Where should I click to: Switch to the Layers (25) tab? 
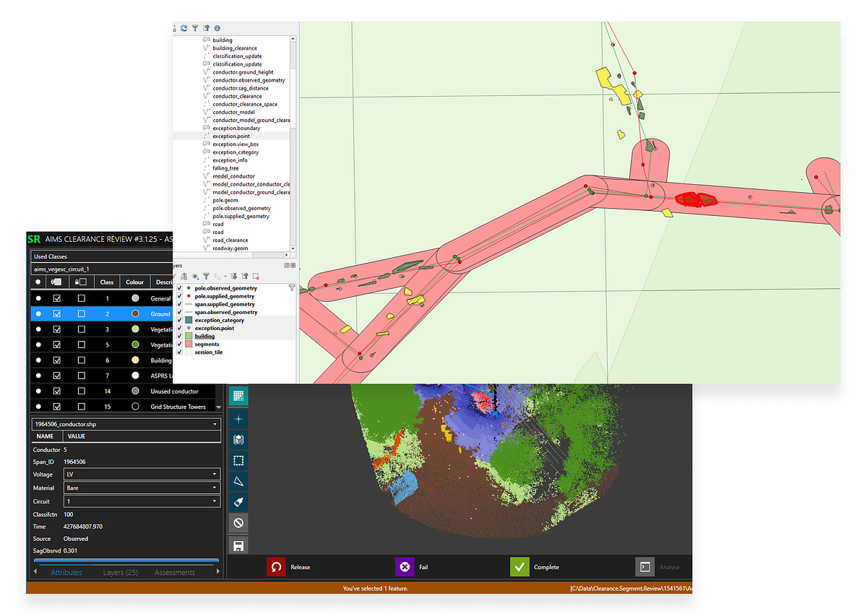tap(120, 573)
